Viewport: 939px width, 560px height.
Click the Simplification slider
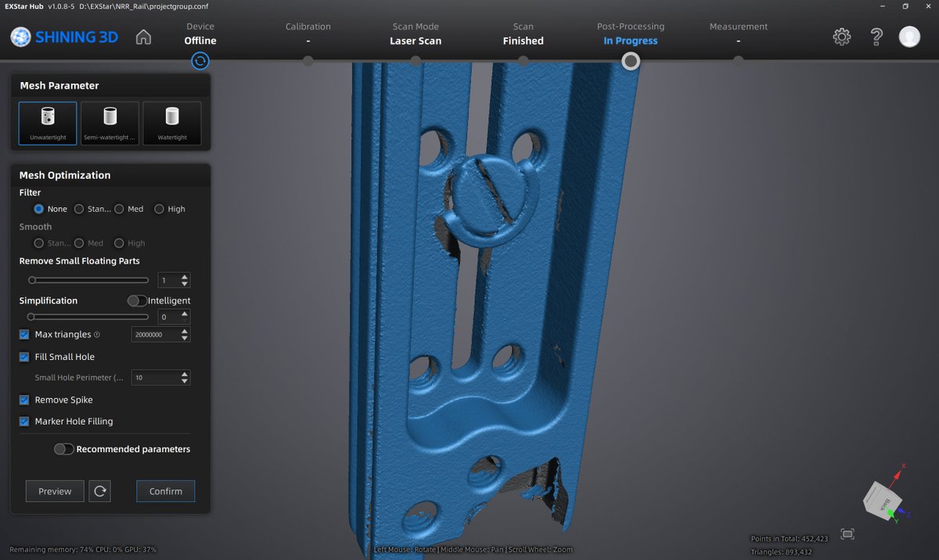(x=88, y=317)
